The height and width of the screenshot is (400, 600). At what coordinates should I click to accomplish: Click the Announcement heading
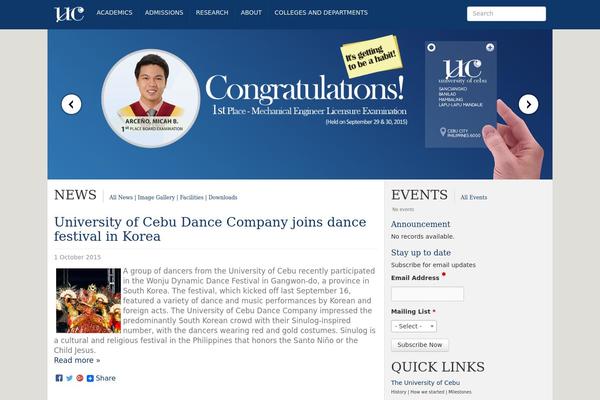pos(421,224)
